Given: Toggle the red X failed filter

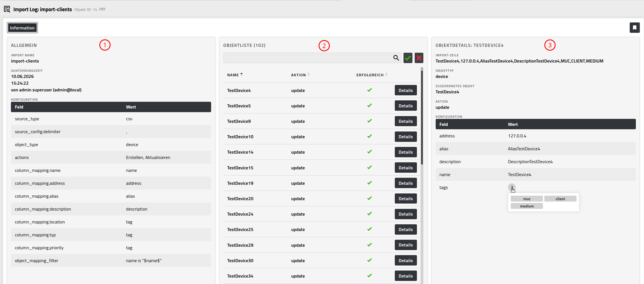Looking at the screenshot, I should [x=419, y=58].
